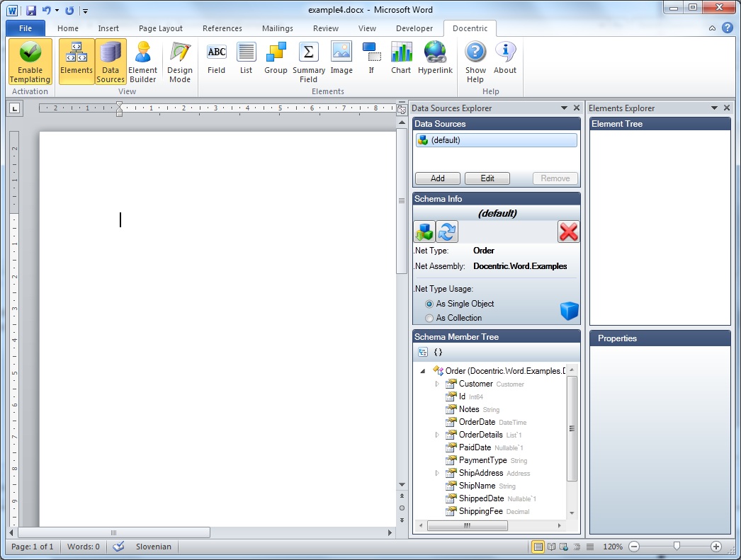
Task: Click the zoom slider handle
Action: pyautogui.click(x=677, y=547)
